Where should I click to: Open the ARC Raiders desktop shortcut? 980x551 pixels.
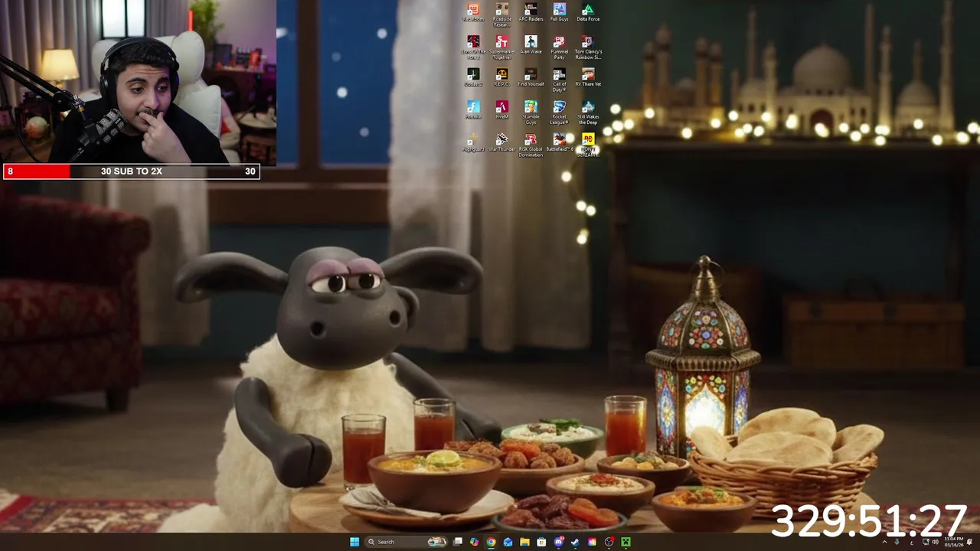[531, 12]
